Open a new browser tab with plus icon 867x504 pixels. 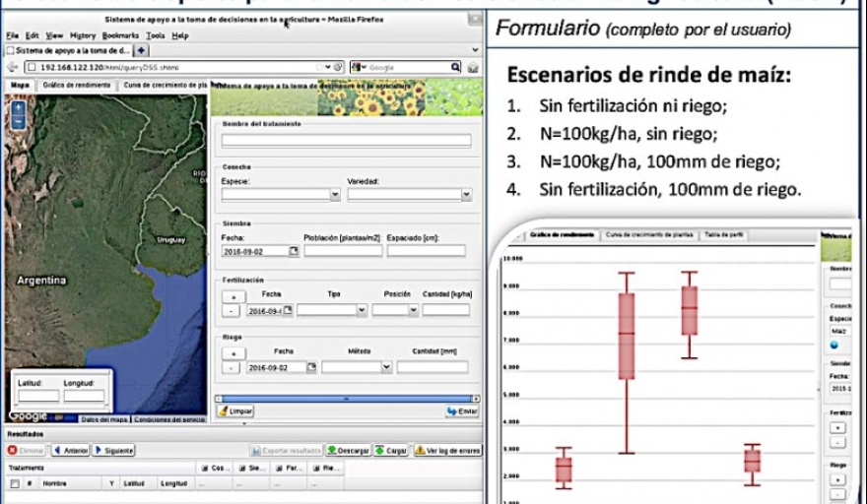(x=142, y=50)
